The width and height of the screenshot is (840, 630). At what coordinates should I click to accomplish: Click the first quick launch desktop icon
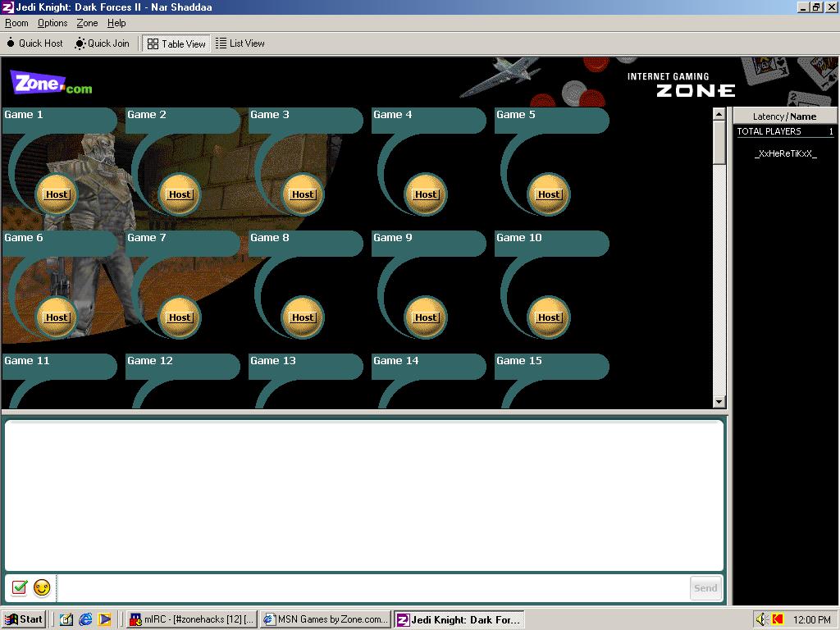66,619
